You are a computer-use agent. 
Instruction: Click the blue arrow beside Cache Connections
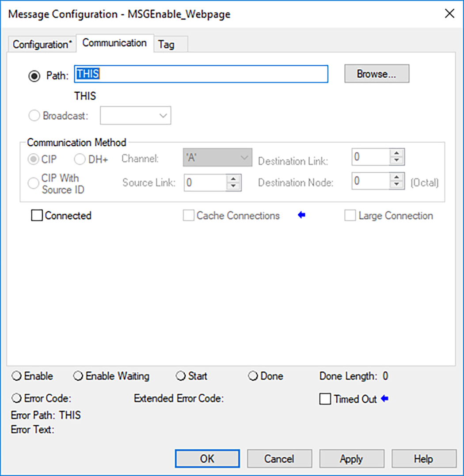(302, 215)
